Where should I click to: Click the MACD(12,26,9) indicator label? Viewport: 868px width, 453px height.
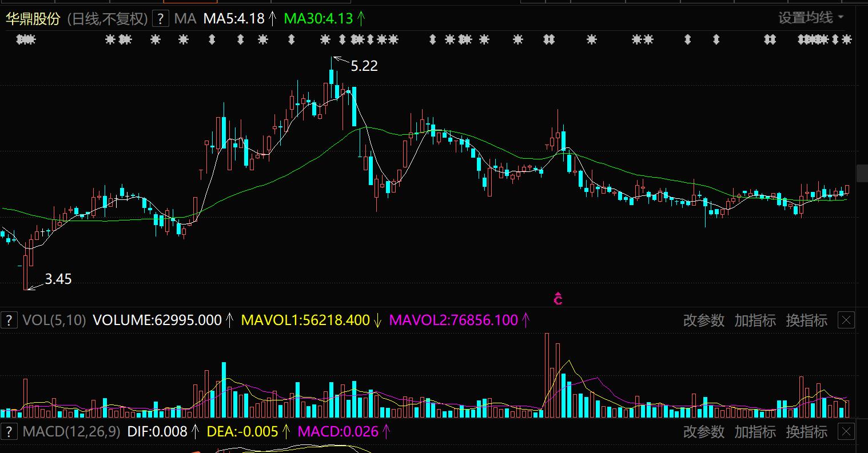point(71,431)
